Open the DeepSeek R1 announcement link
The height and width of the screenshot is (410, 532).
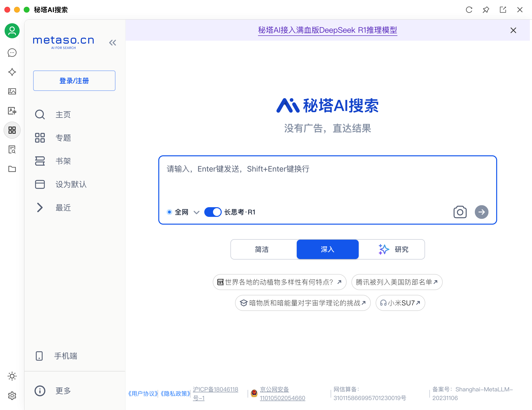(x=328, y=30)
